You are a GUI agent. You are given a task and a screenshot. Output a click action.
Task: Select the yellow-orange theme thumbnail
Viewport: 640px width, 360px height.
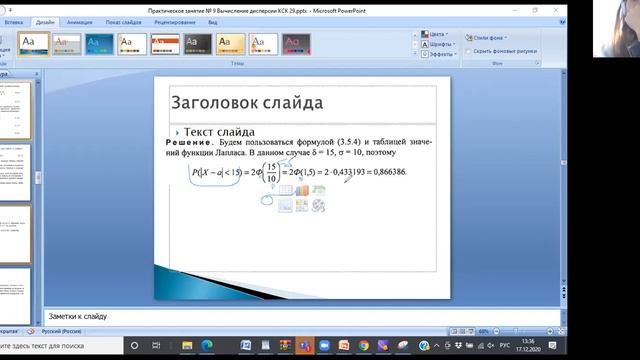coord(231,44)
